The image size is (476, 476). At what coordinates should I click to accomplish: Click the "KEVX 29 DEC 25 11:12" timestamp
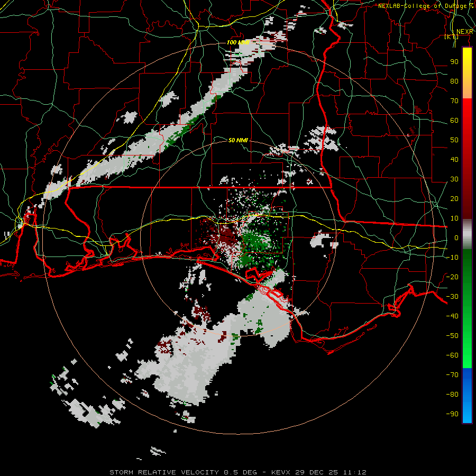pos(319,472)
